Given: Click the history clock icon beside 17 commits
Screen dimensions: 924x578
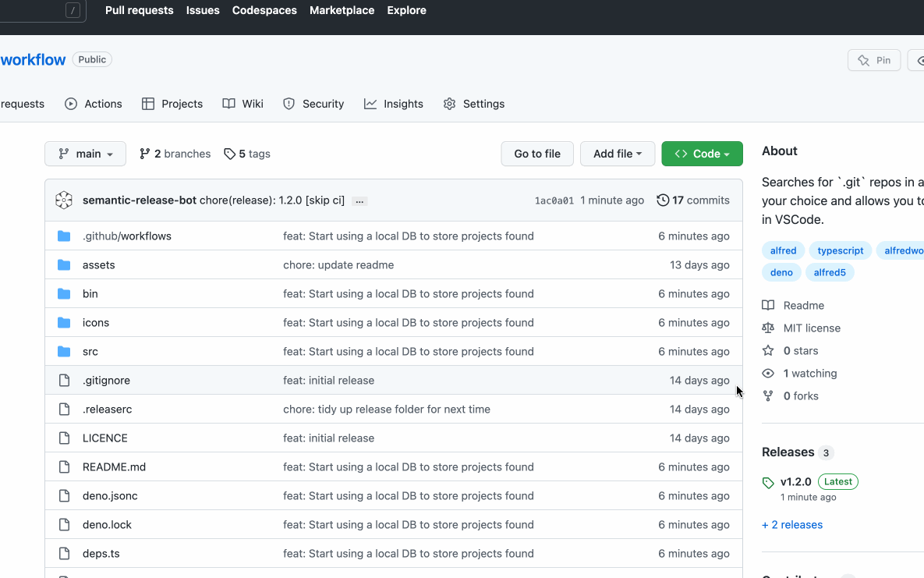Looking at the screenshot, I should coord(663,200).
